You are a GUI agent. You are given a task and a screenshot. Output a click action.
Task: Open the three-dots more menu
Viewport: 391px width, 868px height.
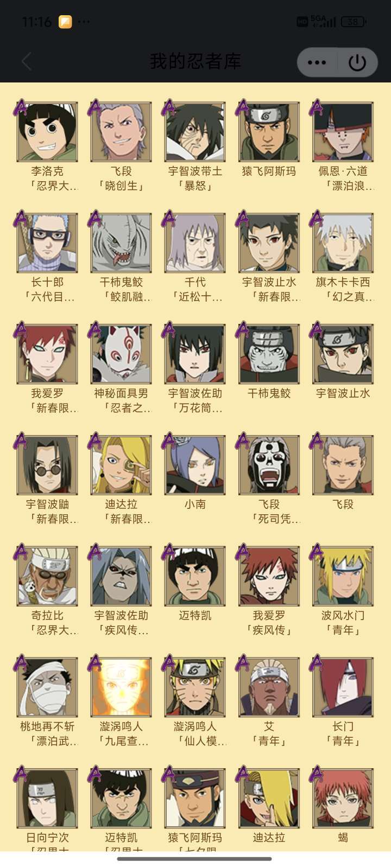point(317,62)
